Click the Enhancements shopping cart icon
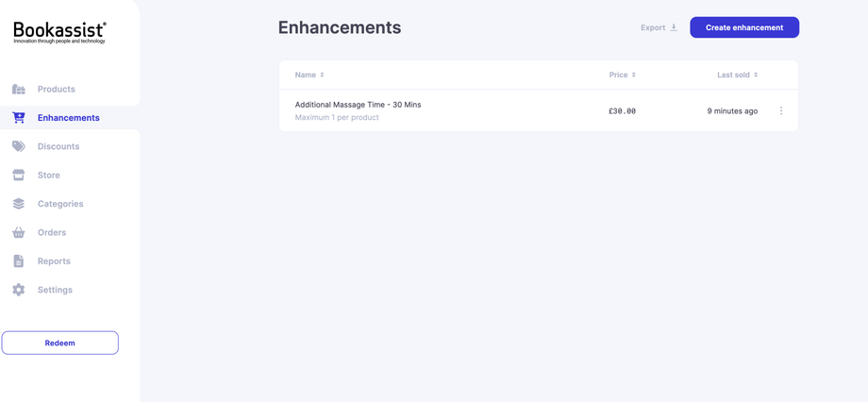The image size is (868, 402). [19, 118]
